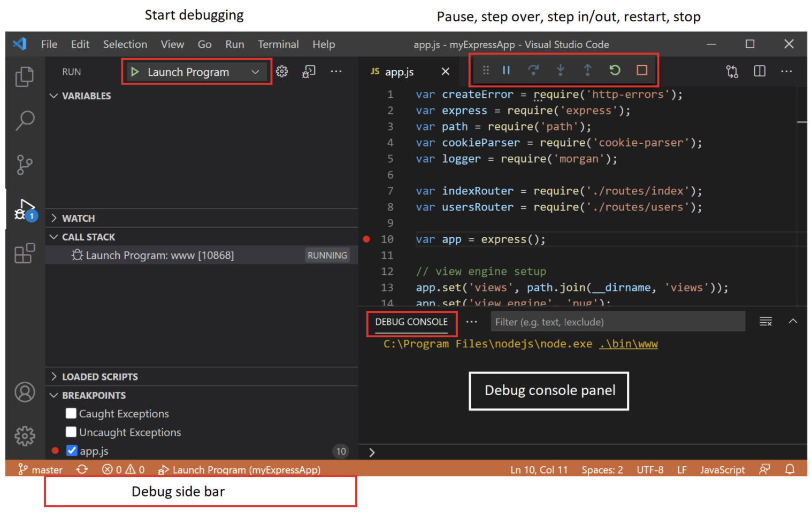
Task: Change the JavaScript language mode
Action: [x=722, y=469]
